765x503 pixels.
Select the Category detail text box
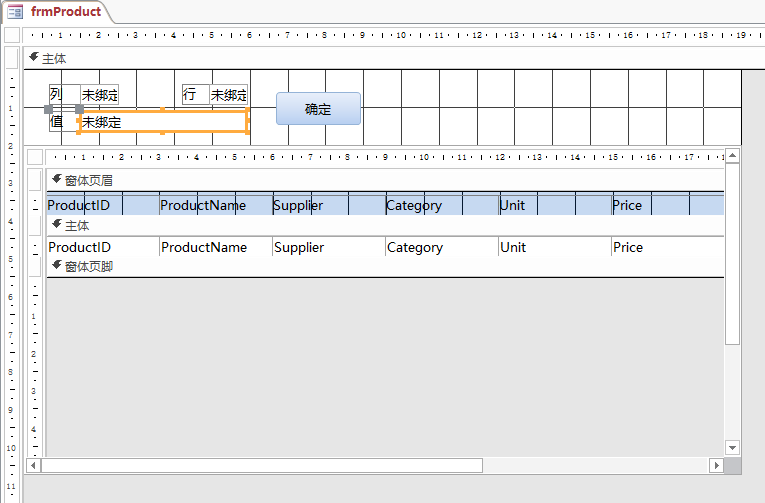[x=442, y=247]
